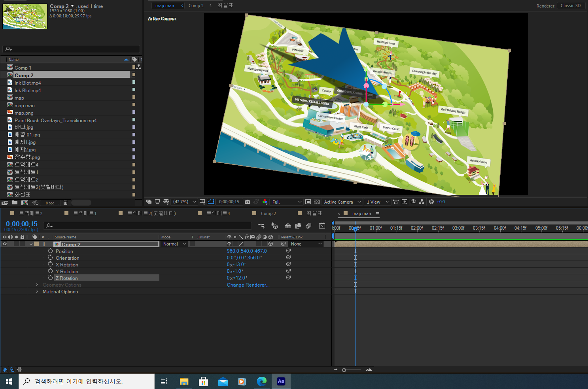Click the Change Renderer link
Screen dimensions: 588x389
[x=248, y=285]
